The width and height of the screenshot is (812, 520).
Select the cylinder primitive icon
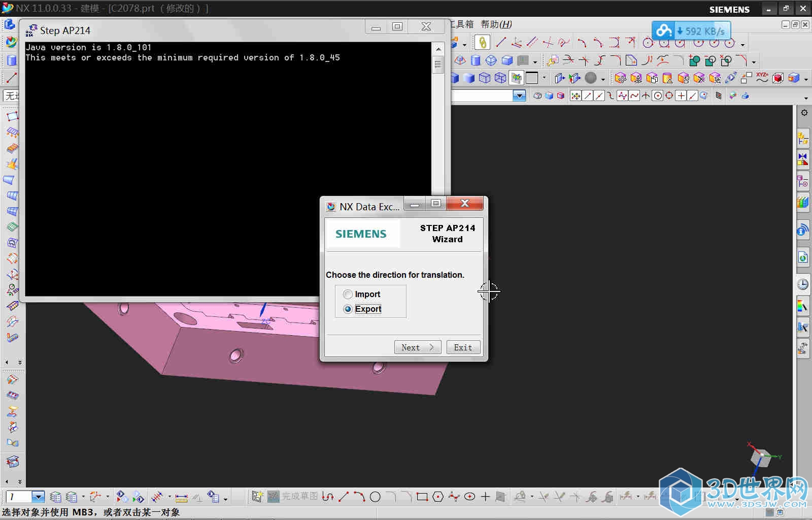(x=476, y=61)
